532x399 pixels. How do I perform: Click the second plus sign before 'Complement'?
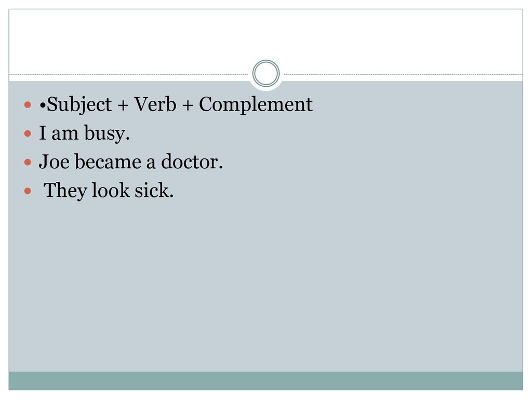click(187, 105)
